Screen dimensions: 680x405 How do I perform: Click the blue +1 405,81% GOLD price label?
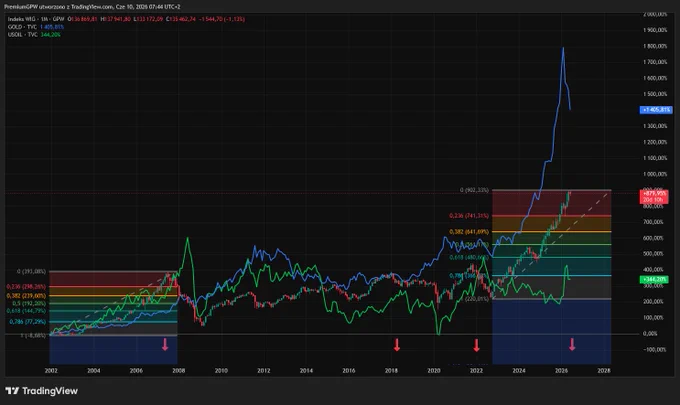[656, 110]
